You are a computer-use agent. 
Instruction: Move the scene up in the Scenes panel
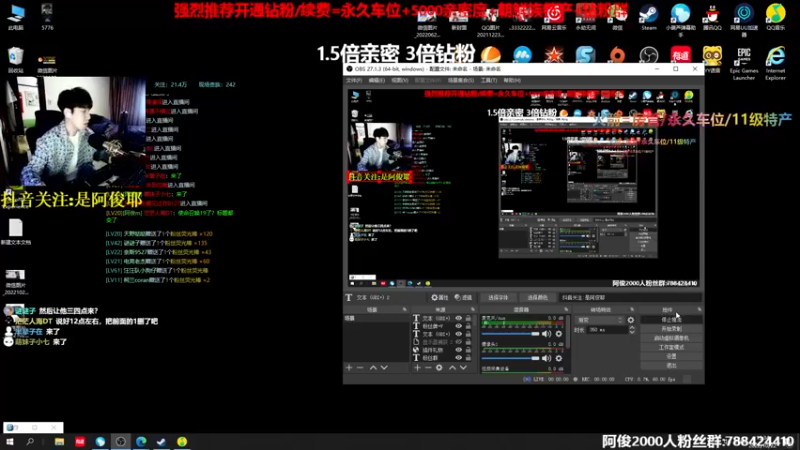click(373, 367)
